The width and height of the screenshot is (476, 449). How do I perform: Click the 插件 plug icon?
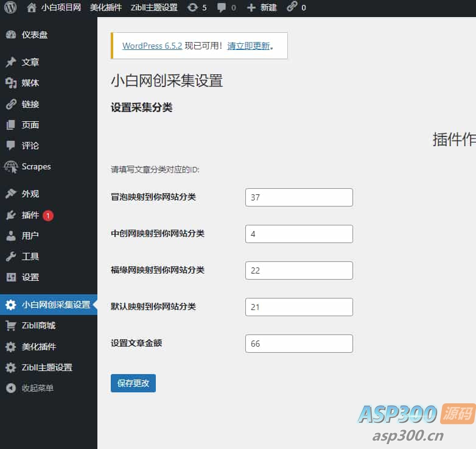[x=11, y=215]
